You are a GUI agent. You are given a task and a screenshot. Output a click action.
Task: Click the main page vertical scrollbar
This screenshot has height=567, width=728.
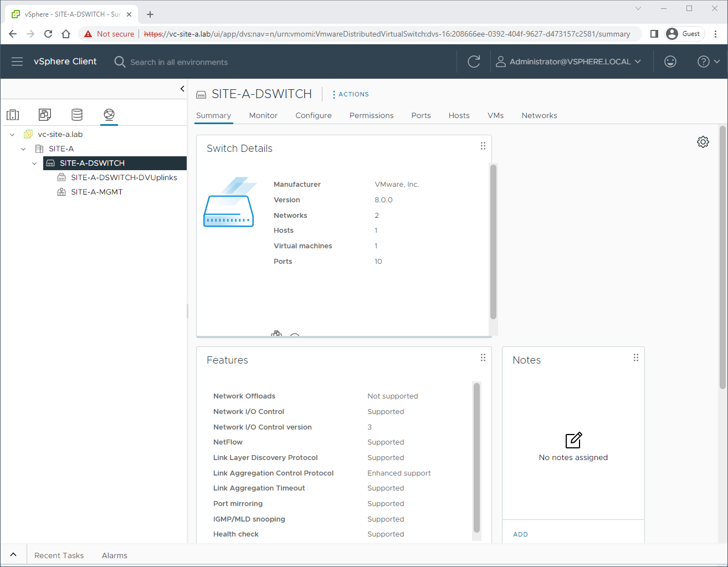pos(722,258)
